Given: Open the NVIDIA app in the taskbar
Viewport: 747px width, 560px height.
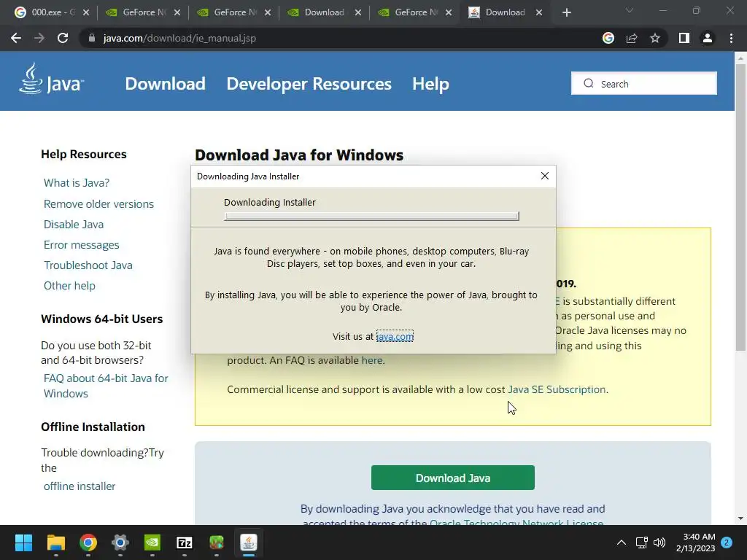Looking at the screenshot, I should [152, 542].
